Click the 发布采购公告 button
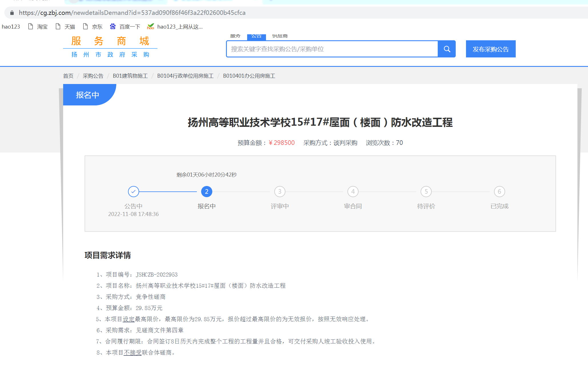The image size is (588, 368). 491,49
